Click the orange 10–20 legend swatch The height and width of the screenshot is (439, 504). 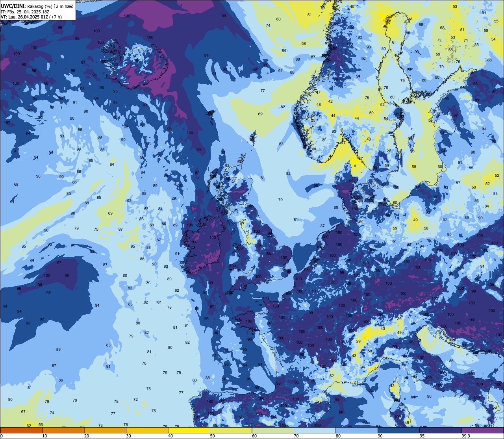[x=63, y=430]
